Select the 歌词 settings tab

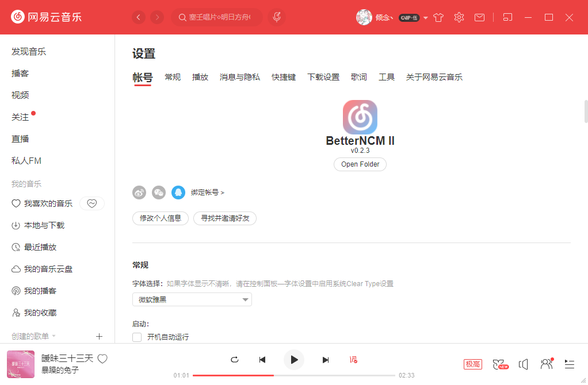point(359,77)
